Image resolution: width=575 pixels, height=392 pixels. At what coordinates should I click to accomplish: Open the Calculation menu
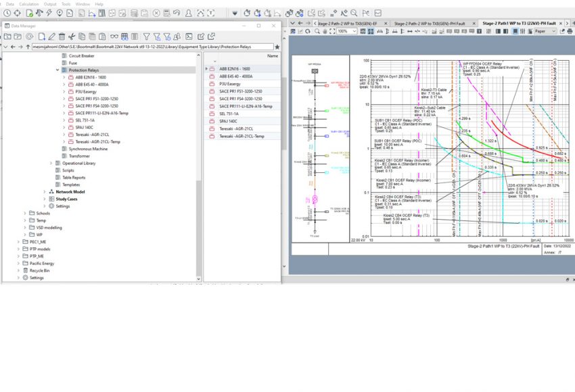point(28,4)
